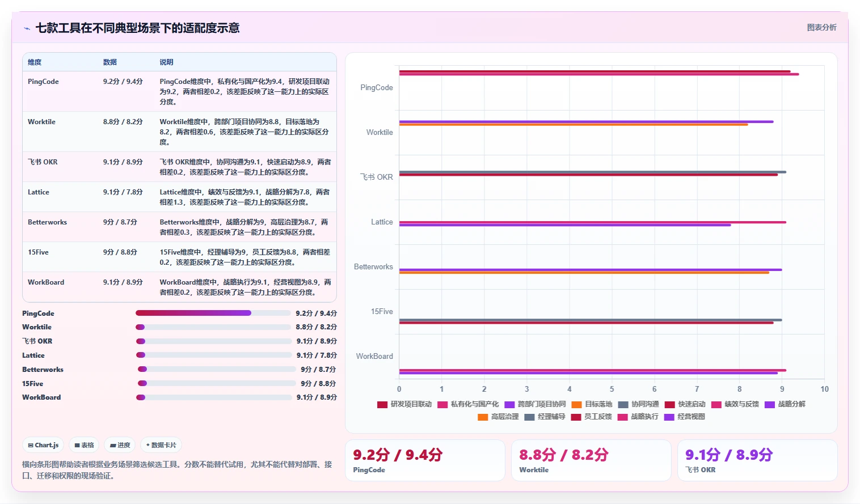The height and width of the screenshot is (504, 860).
Task: Open the 飞书 OKR 9.1分 / 8.9分 data card
Action: (757, 460)
